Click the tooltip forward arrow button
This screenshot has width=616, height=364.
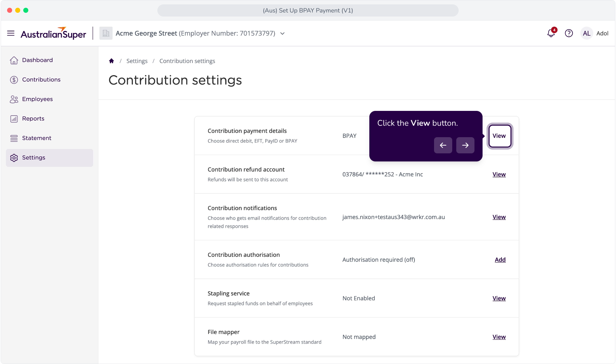pyautogui.click(x=465, y=145)
